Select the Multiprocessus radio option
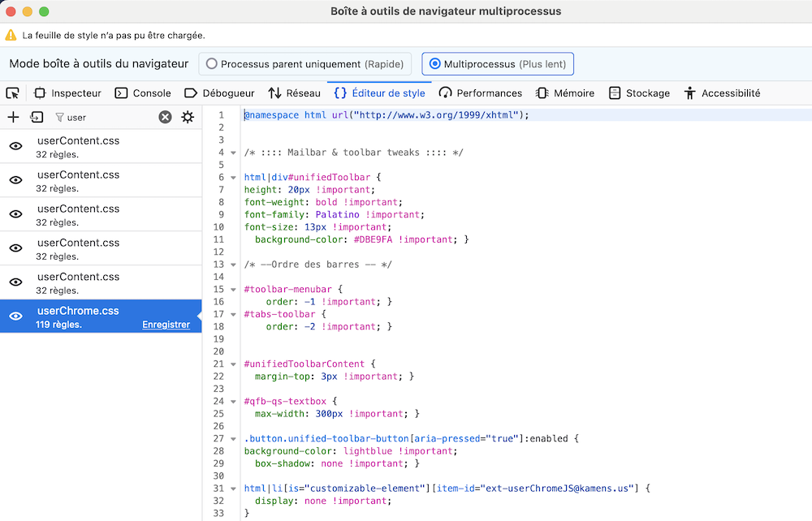This screenshot has height=521, width=812. click(x=435, y=63)
